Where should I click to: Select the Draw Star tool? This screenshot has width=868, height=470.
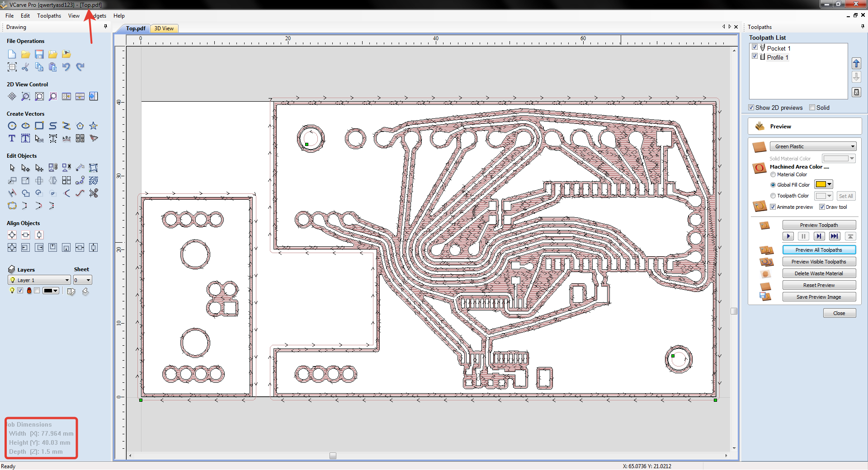click(x=94, y=126)
